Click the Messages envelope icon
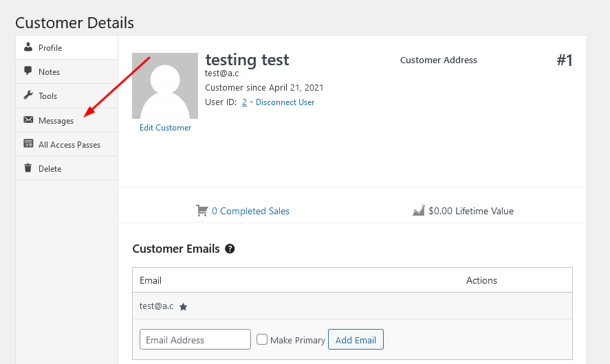 click(x=28, y=120)
